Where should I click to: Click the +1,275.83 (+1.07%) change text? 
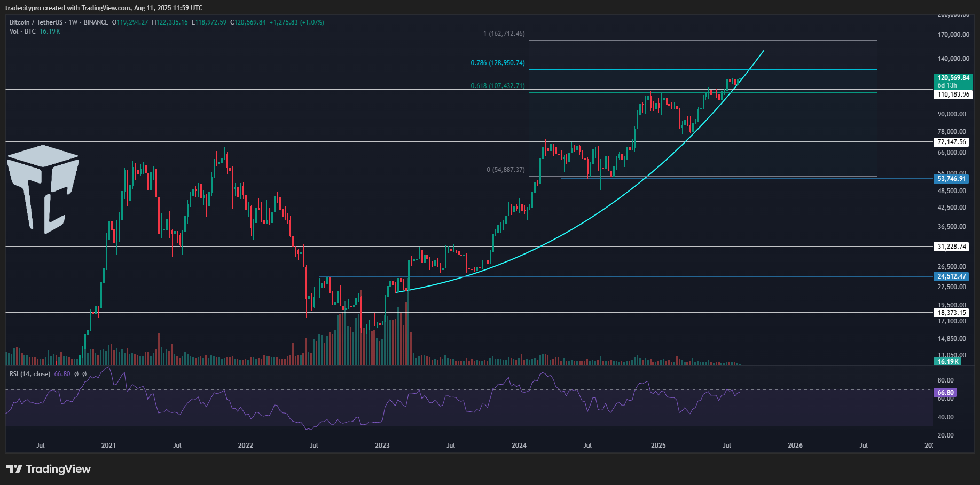pos(297,22)
